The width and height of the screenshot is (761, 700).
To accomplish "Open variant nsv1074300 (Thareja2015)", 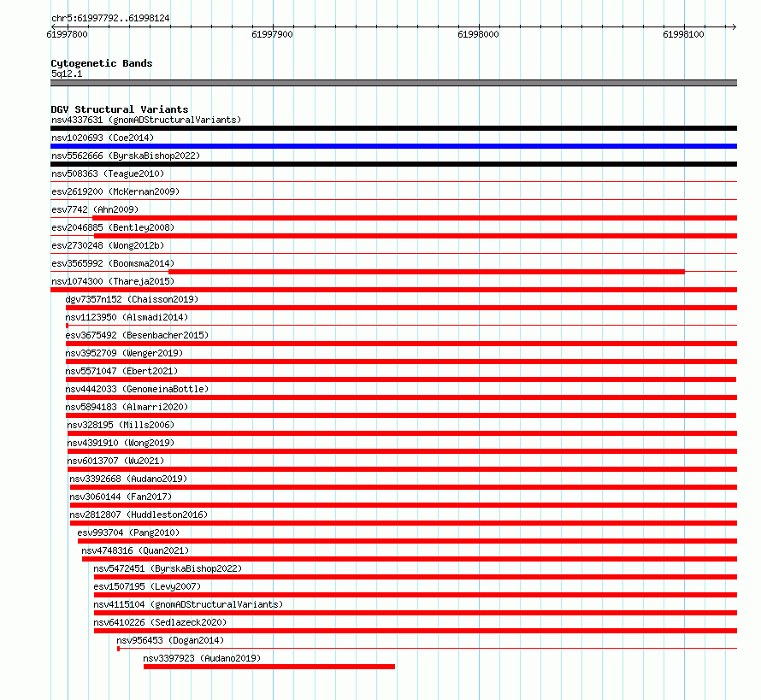I will 113,281.
